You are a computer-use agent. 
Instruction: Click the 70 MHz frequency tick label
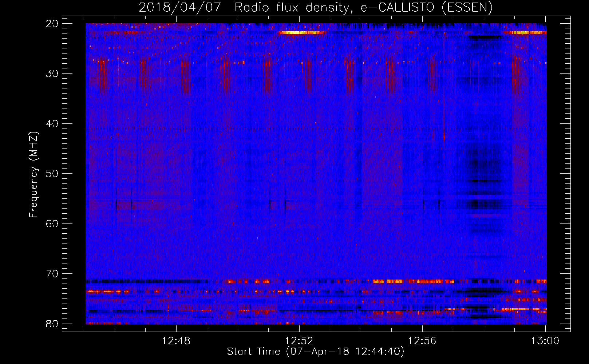52,274
